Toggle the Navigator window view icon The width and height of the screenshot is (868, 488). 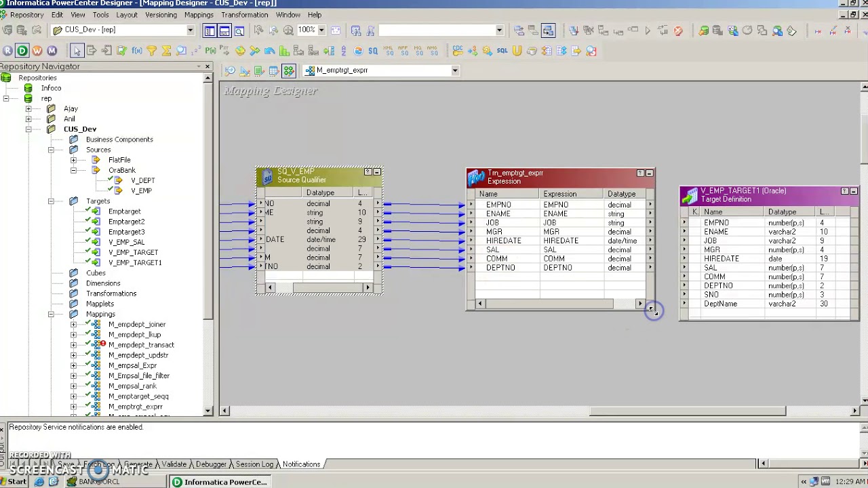tap(210, 30)
